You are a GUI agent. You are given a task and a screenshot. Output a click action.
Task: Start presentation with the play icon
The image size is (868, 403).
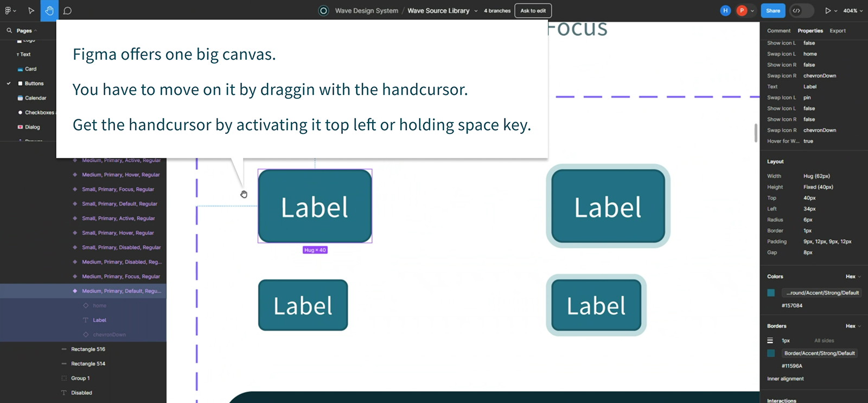point(828,10)
